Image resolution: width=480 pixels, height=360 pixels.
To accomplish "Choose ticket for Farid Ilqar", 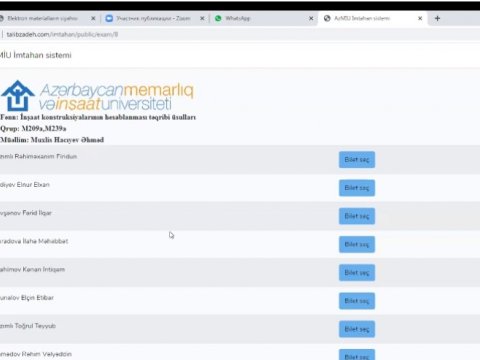I will pos(357,216).
